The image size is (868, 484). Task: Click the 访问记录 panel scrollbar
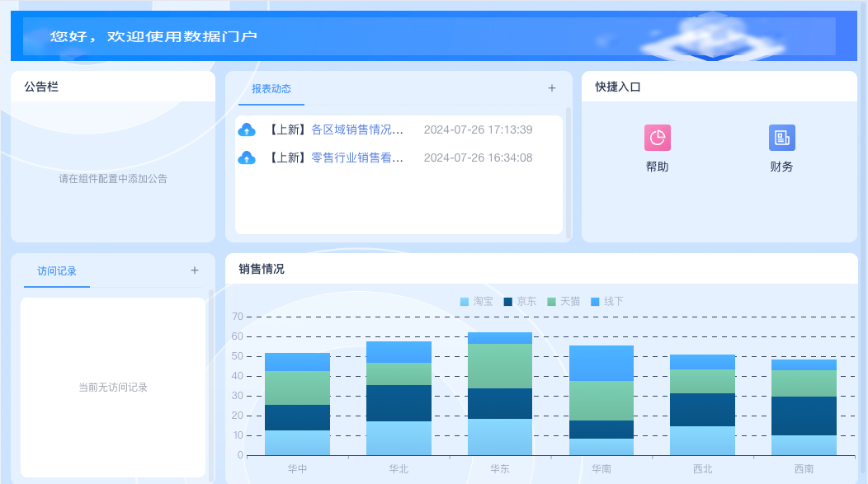[211, 384]
